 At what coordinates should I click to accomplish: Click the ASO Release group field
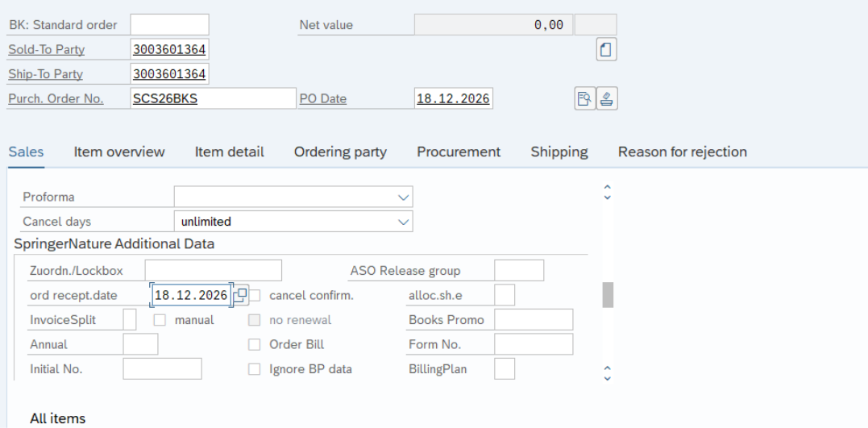point(519,271)
